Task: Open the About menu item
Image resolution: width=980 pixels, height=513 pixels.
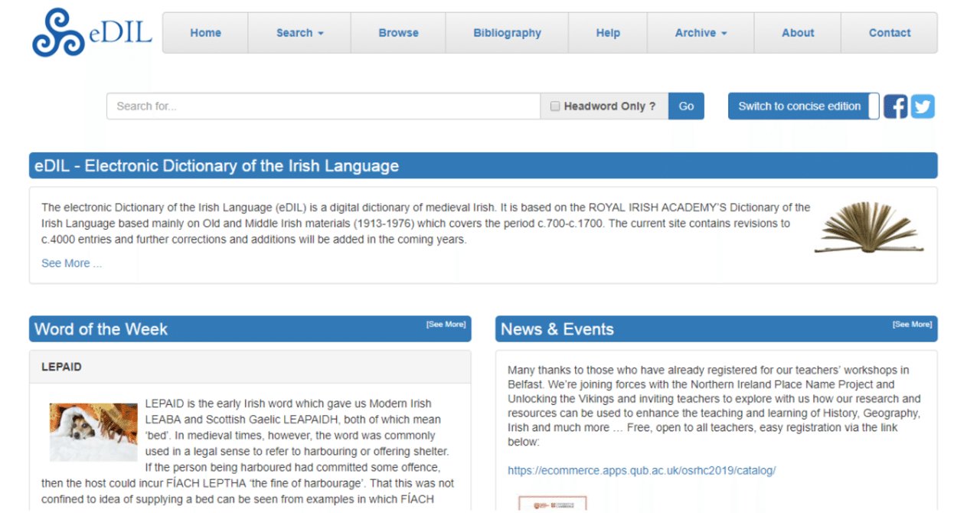Action: coord(798,33)
